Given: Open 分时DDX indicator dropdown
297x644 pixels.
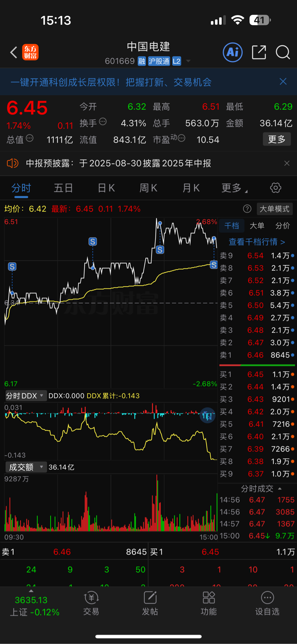Looking at the screenshot, I should [x=26, y=396].
